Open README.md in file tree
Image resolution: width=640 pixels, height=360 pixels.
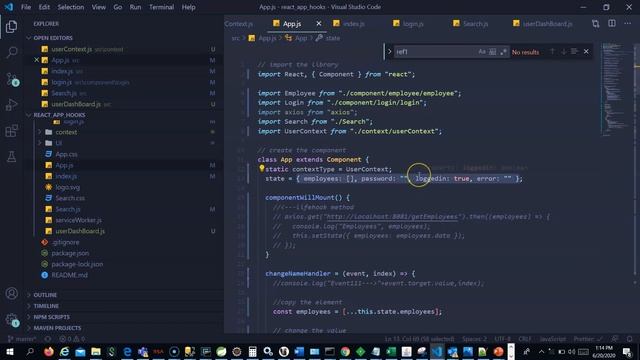click(69, 275)
